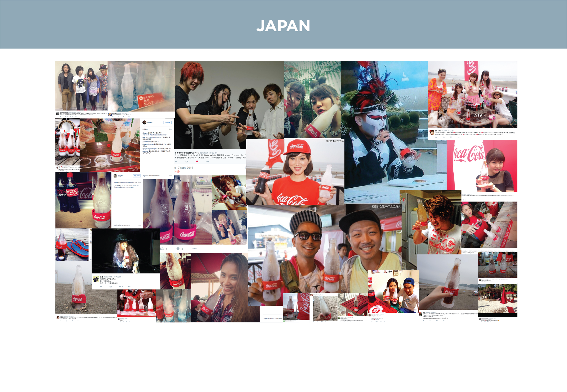Open t_lily109's round profile avatar

click(115, 176)
